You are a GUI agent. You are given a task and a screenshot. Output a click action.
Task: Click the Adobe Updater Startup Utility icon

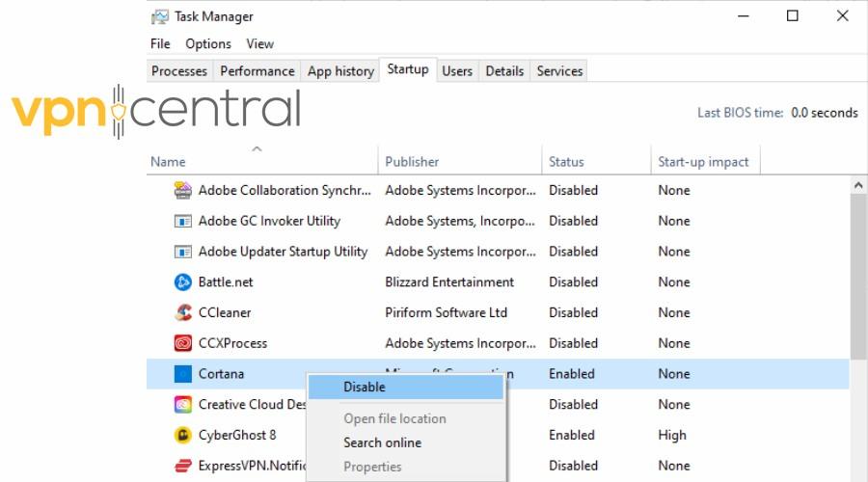182,252
